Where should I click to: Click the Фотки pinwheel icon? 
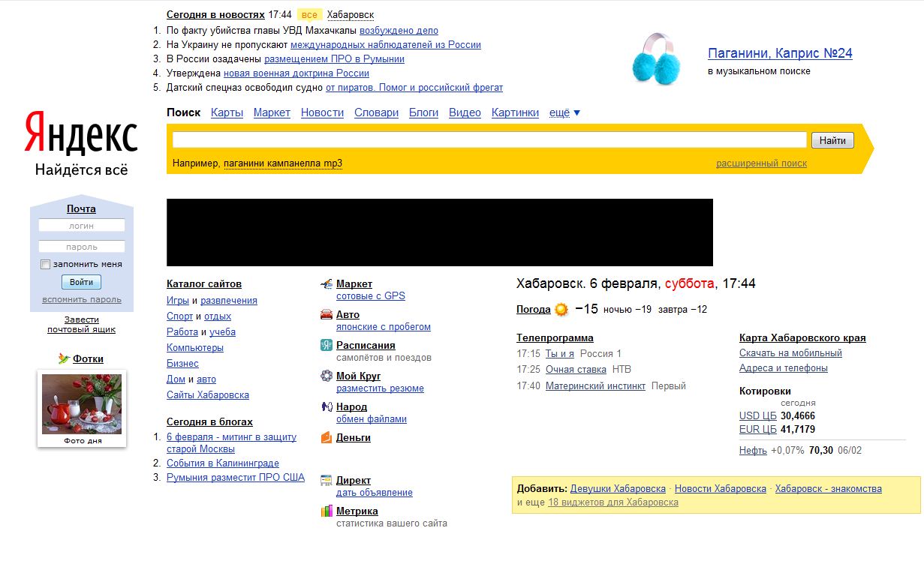pos(64,358)
